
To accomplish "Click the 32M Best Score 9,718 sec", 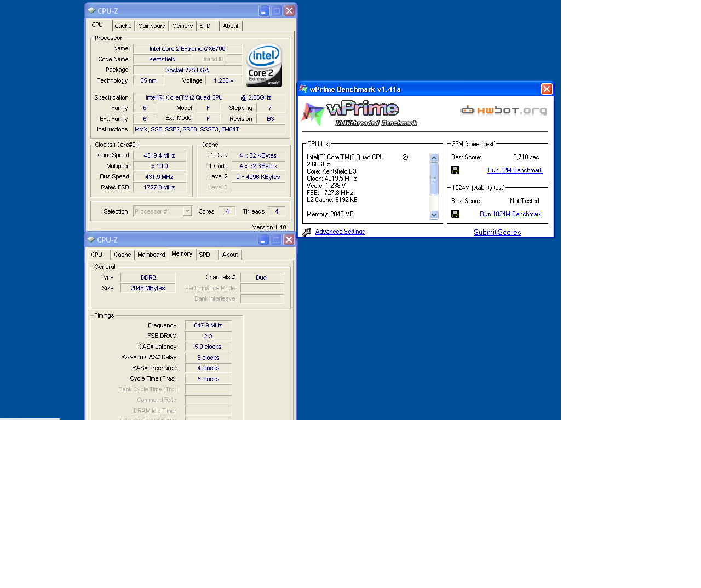I will point(526,157).
